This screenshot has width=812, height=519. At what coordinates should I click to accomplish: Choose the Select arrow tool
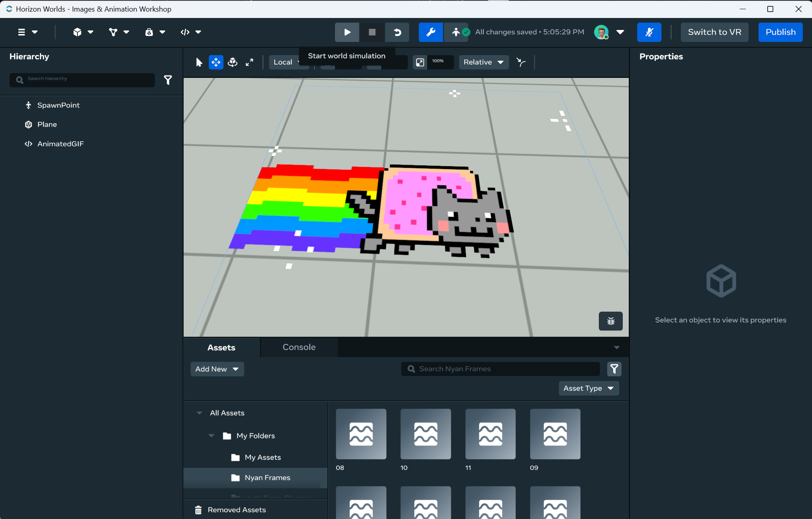click(199, 62)
